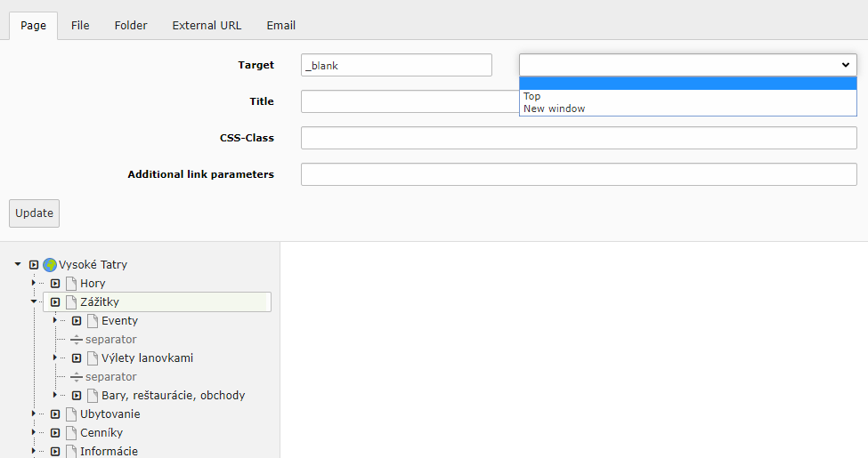
Task: Click the page icon beside Hory
Action: 71,284
